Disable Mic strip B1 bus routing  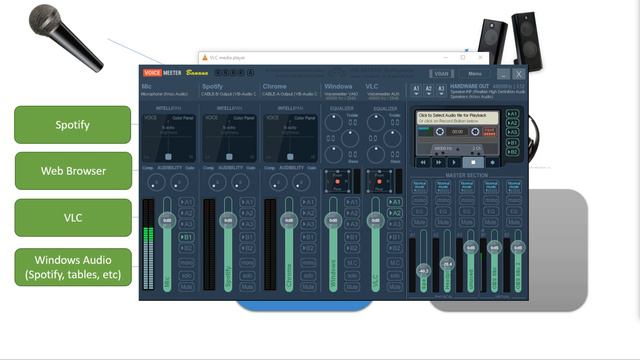tap(186, 237)
